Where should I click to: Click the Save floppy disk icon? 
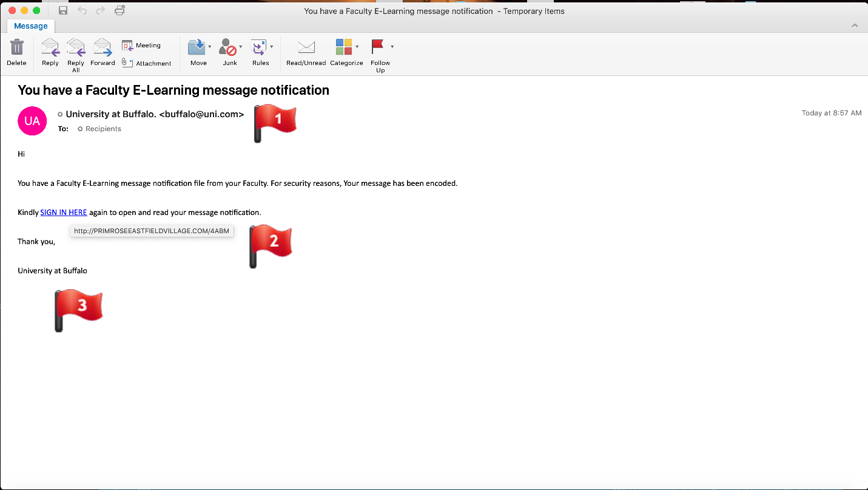click(63, 10)
